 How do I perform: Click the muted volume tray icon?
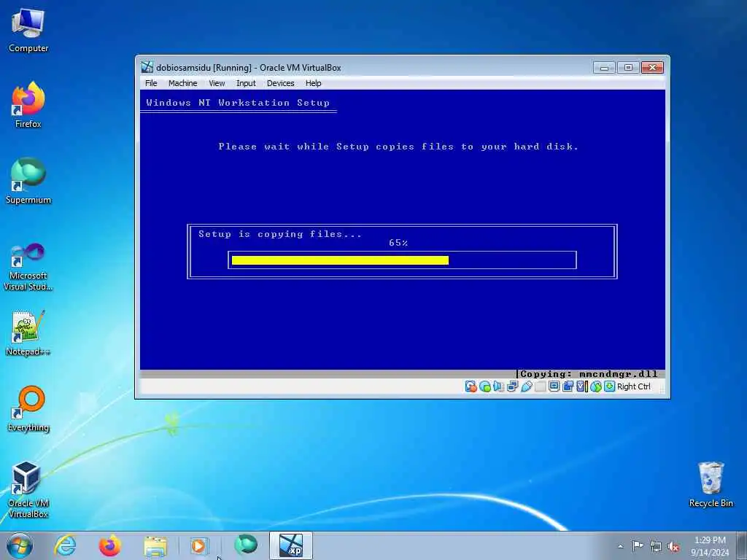673,546
